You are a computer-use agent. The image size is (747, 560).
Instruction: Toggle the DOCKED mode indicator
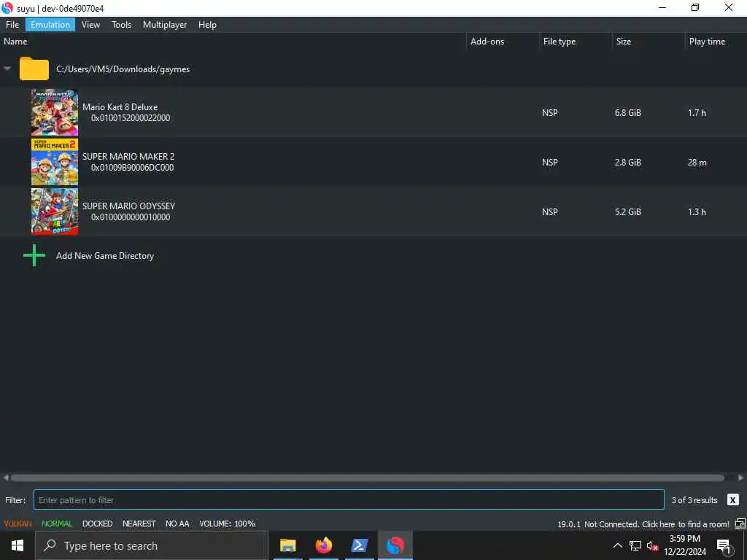click(x=97, y=524)
